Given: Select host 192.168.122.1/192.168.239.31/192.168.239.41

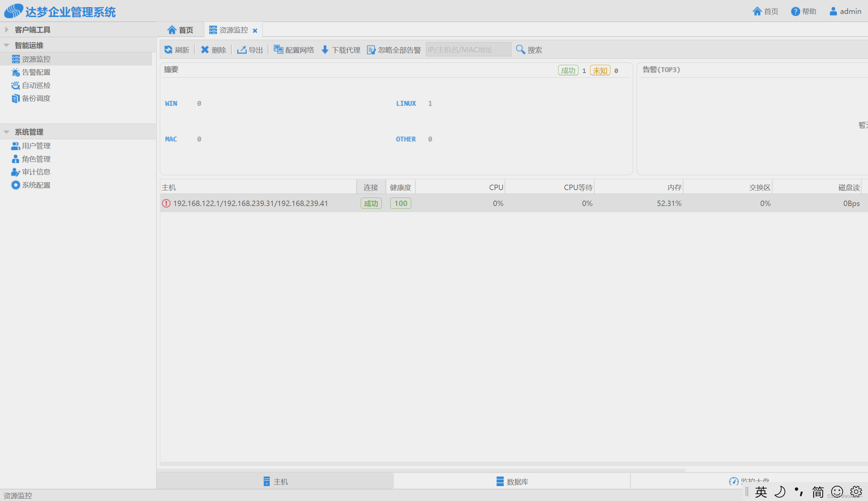Looking at the screenshot, I should click(x=250, y=203).
